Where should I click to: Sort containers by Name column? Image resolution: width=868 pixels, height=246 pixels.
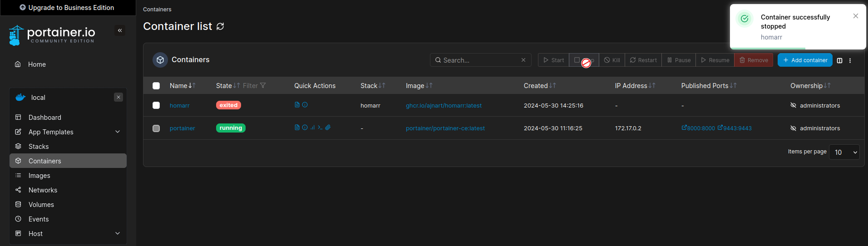[x=182, y=86]
